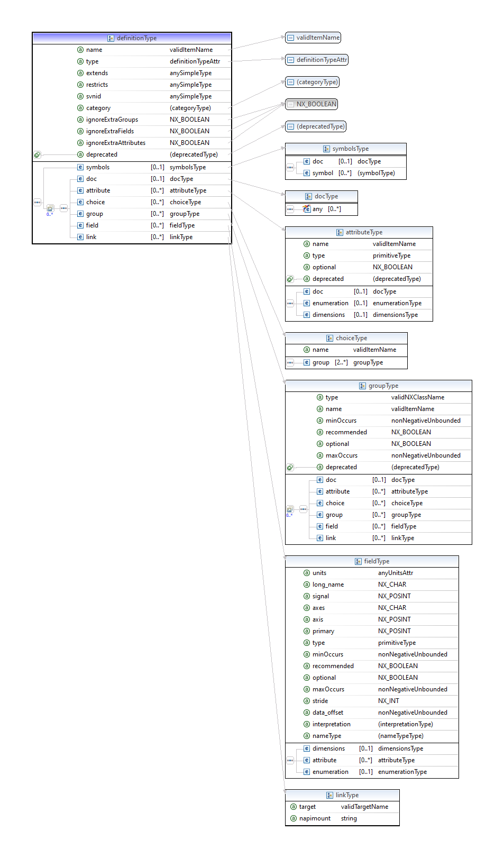Click the attribute icon next to svnid

point(80,96)
